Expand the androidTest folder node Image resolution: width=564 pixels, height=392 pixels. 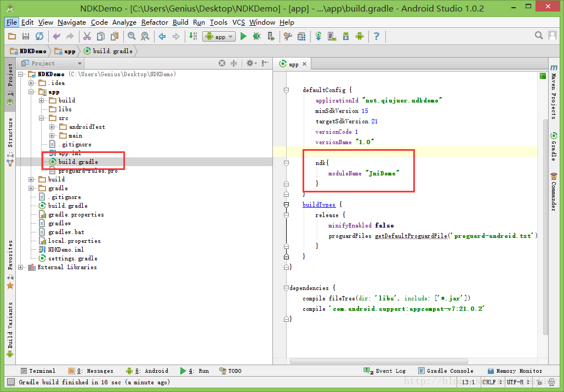(52, 127)
